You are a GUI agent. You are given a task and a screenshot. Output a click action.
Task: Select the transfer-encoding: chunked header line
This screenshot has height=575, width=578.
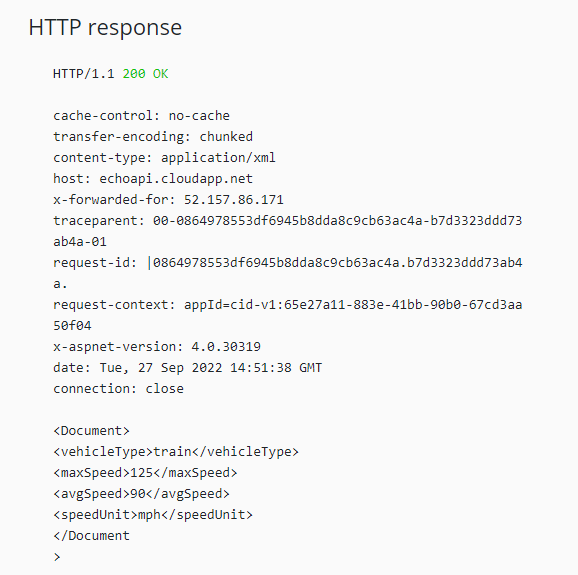[x=153, y=137]
